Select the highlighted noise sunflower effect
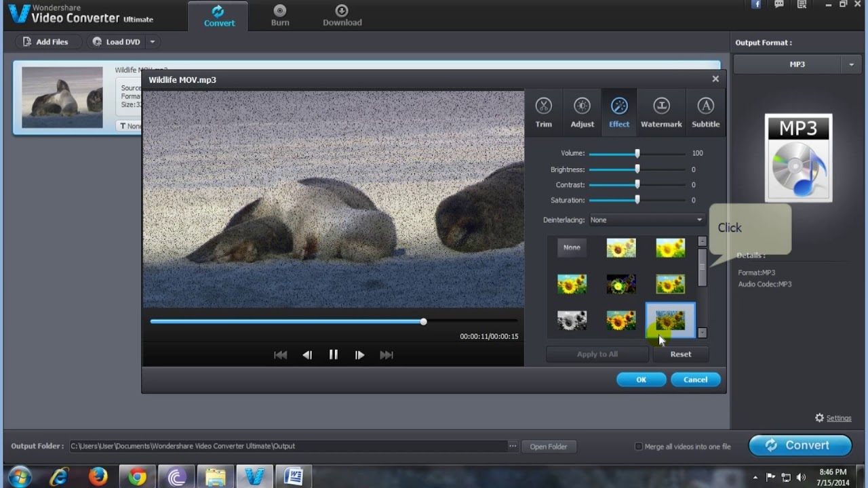 [670, 320]
